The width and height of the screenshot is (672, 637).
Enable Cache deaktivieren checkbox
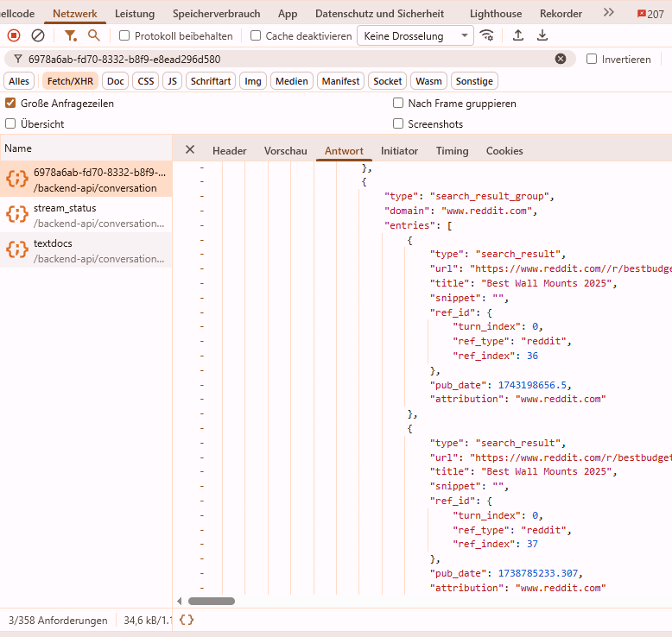pyautogui.click(x=256, y=35)
